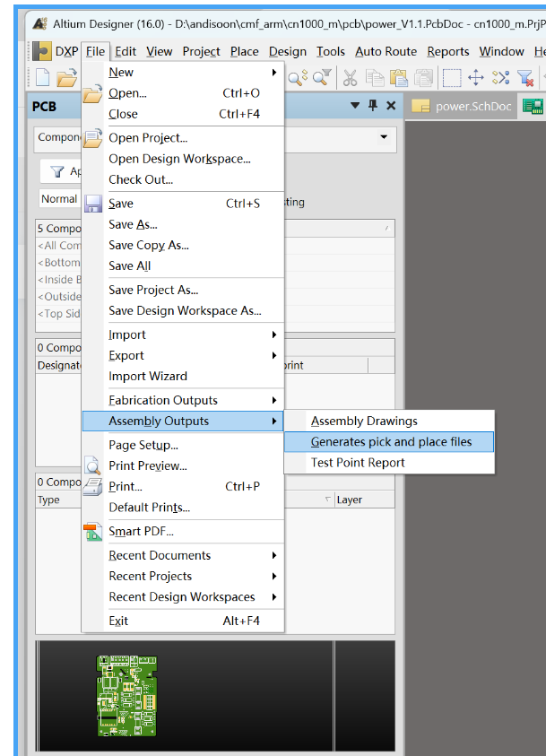546x756 pixels.
Task: Expand the Import submenu
Action: coord(183,335)
